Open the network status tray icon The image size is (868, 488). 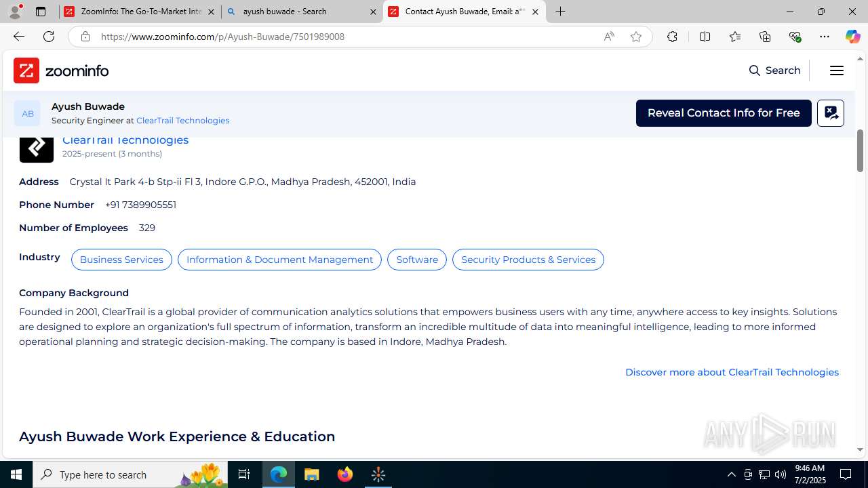coord(764,474)
